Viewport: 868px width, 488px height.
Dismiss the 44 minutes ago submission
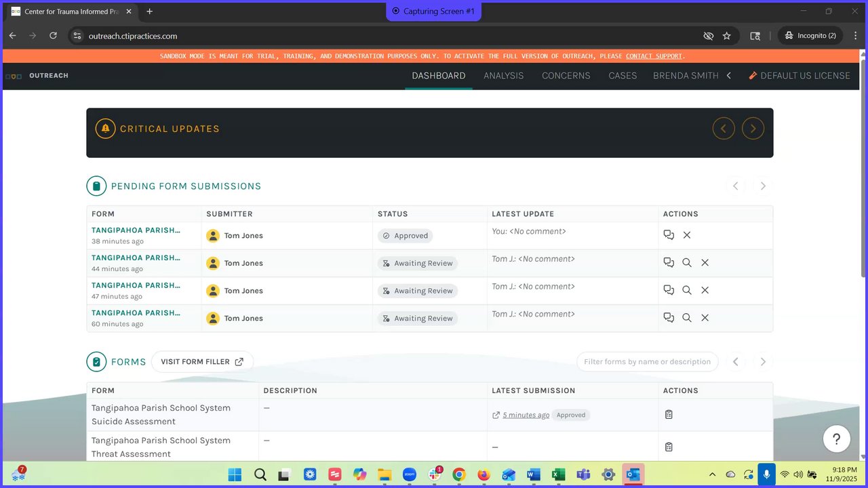(x=705, y=263)
